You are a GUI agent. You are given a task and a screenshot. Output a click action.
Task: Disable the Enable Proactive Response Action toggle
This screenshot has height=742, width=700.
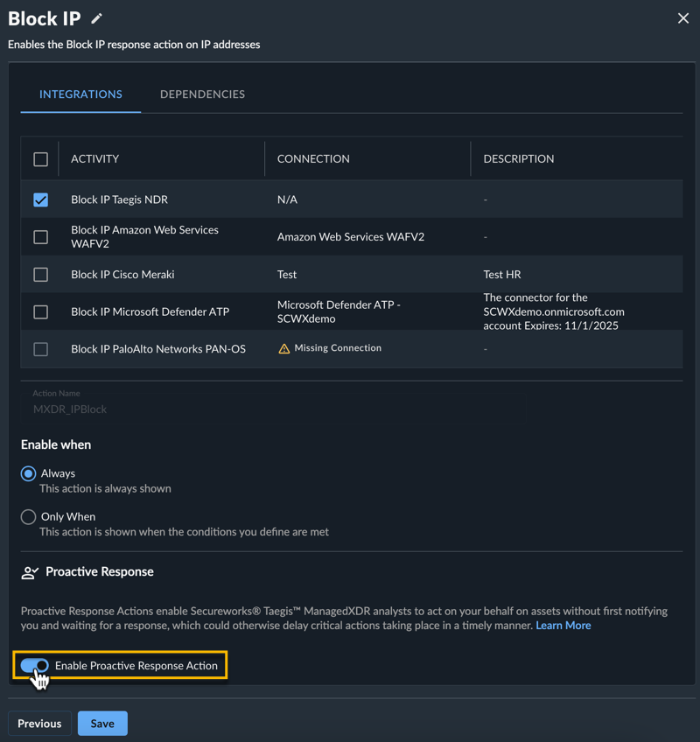click(x=34, y=666)
